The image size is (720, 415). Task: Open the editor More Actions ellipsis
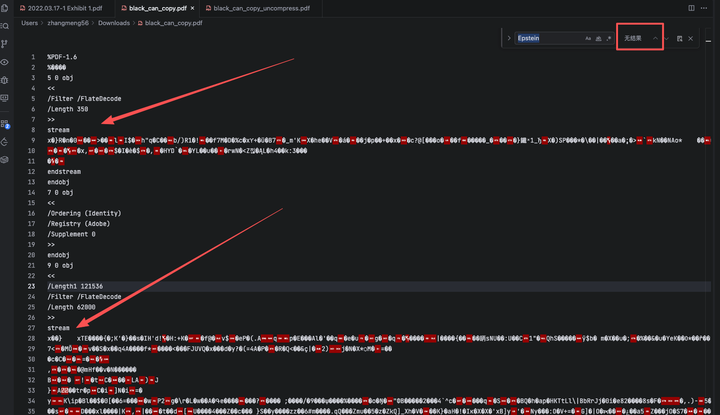pyautogui.click(x=706, y=7)
